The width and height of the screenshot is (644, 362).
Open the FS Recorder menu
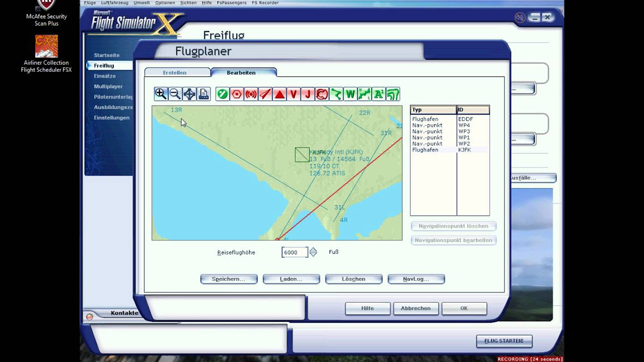tap(266, 3)
